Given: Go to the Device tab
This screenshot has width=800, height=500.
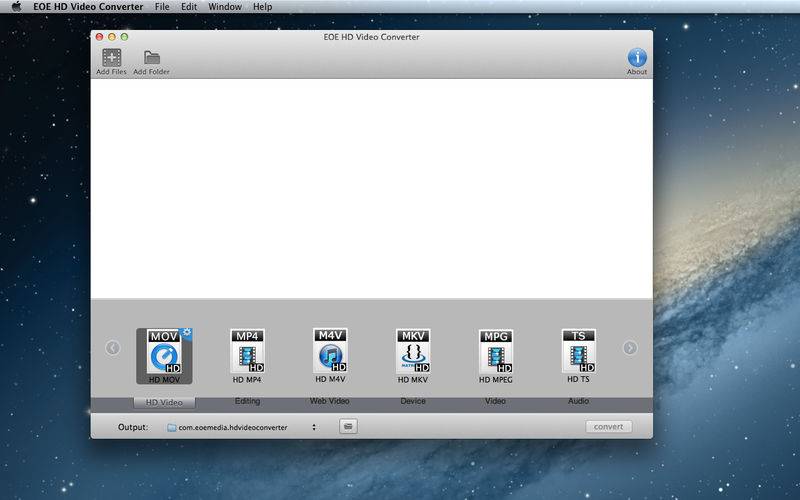Looking at the screenshot, I should [x=413, y=402].
